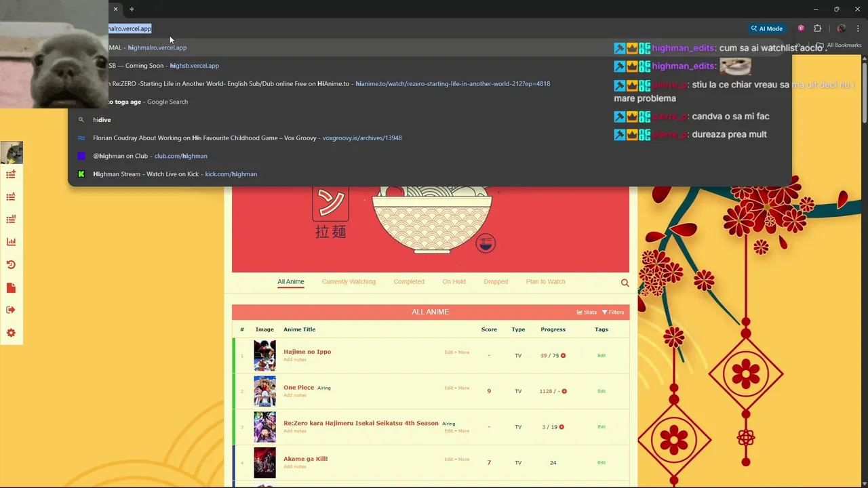Screen dimensions: 868x488
Task: Increment episode plus icon for Hajime no Ippo
Action: pyautogui.click(x=563, y=356)
